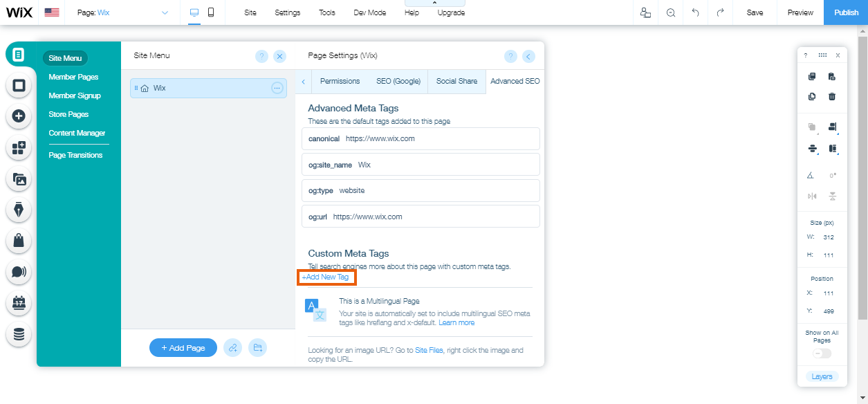The image size is (868, 404).
Task: Switch to mobile editor view
Action: [211, 12]
